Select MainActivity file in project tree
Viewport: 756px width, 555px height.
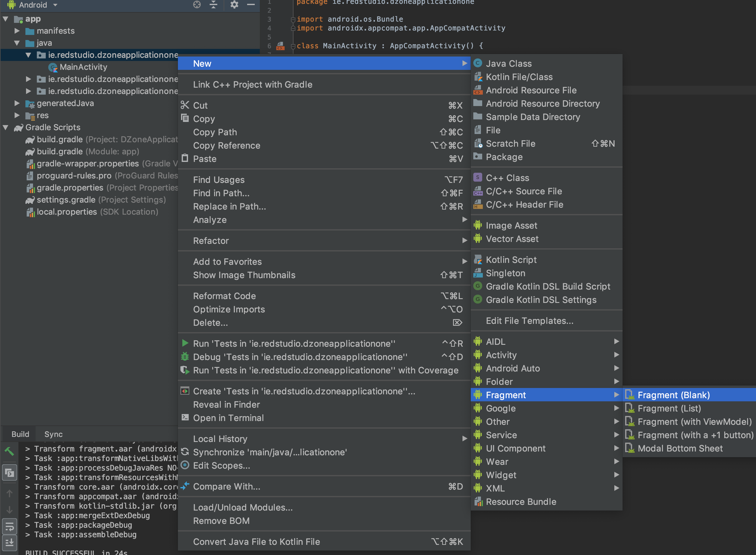click(83, 67)
